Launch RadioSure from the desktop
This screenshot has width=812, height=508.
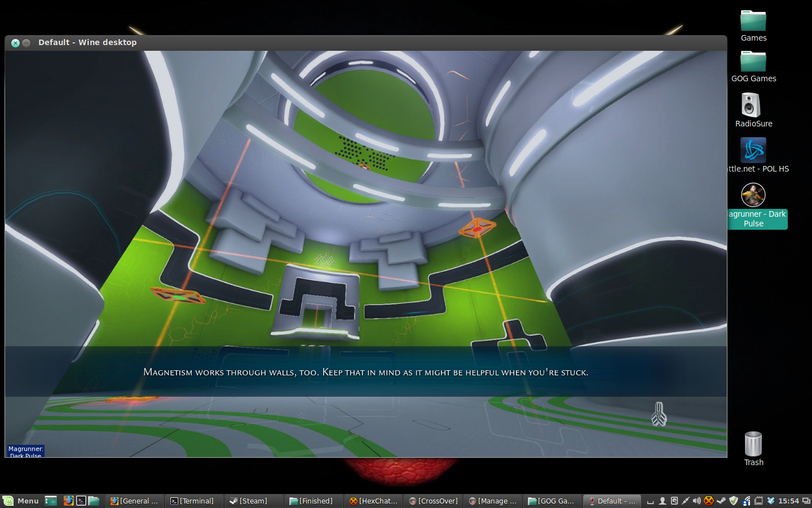point(751,106)
